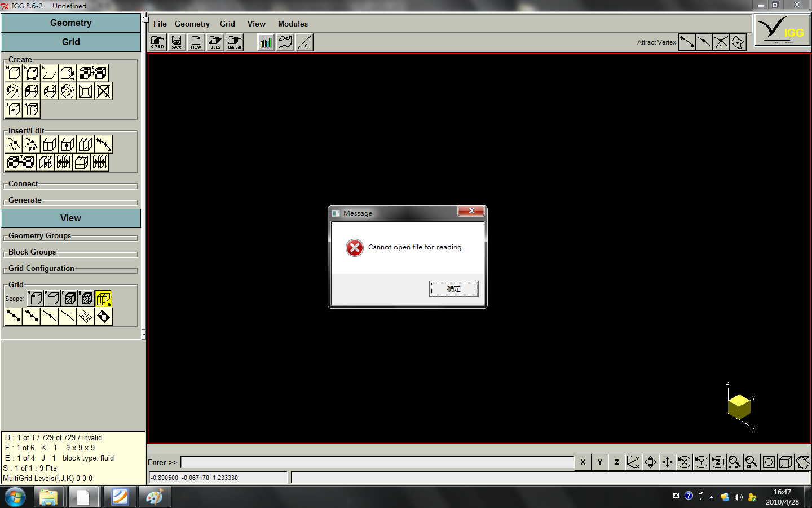Import geometry via the IGES toolbar icon
This screenshot has width=812, height=508.
[215, 42]
